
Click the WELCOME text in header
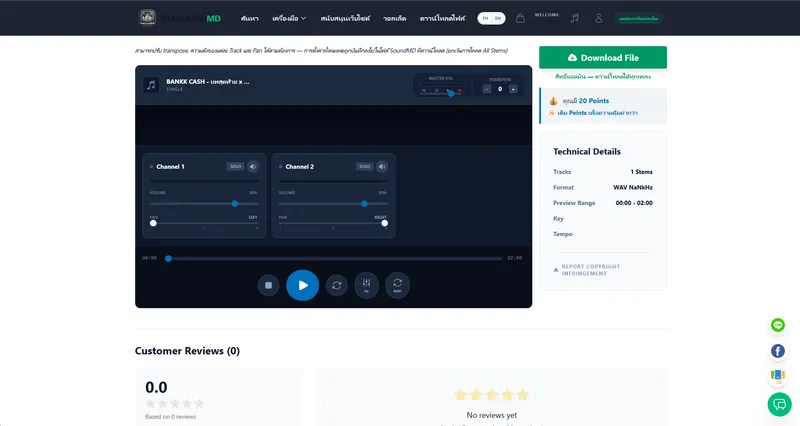[x=546, y=15]
